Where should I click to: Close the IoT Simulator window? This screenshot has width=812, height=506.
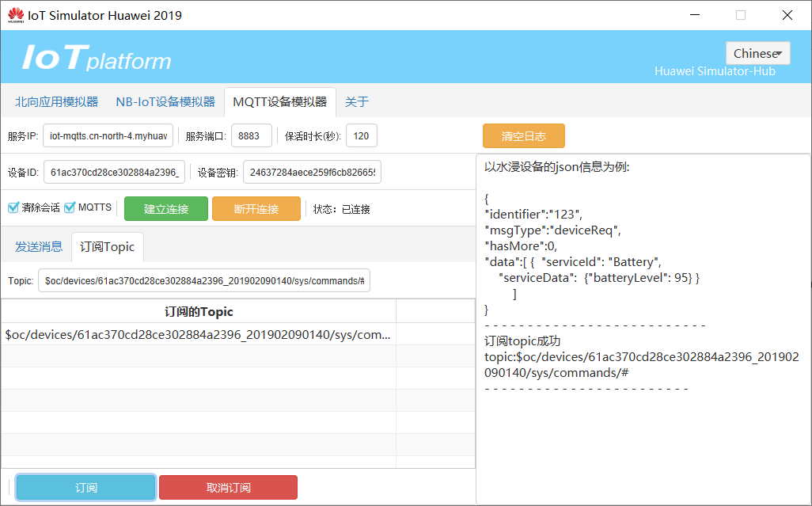pyautogui.click(x=787, y=15)
